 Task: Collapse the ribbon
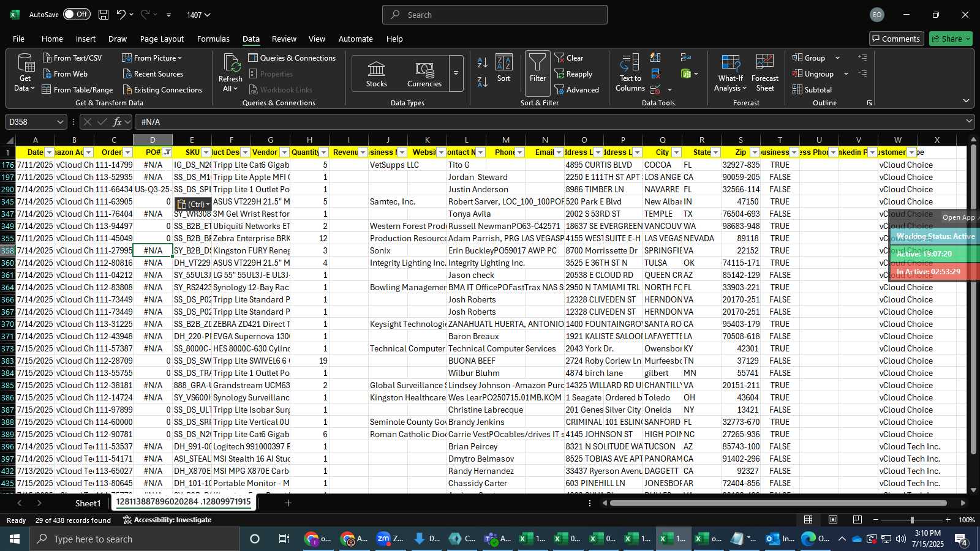click(966, 100)
